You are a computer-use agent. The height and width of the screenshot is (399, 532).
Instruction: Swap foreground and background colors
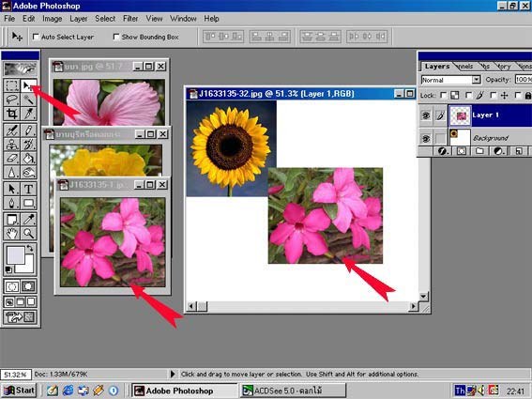30,248
